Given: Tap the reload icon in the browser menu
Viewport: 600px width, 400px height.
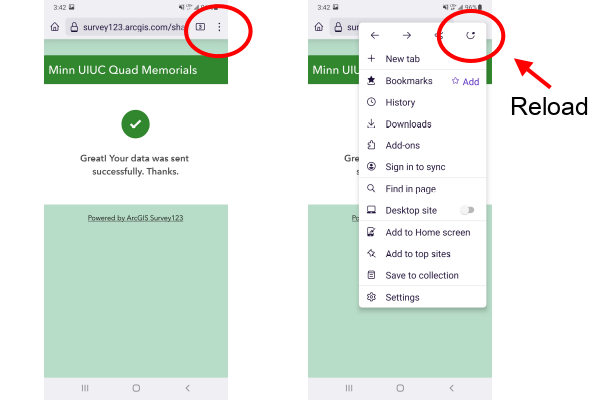Looking at the screenshot, I should pyautogui.click(x=470, y=36).
